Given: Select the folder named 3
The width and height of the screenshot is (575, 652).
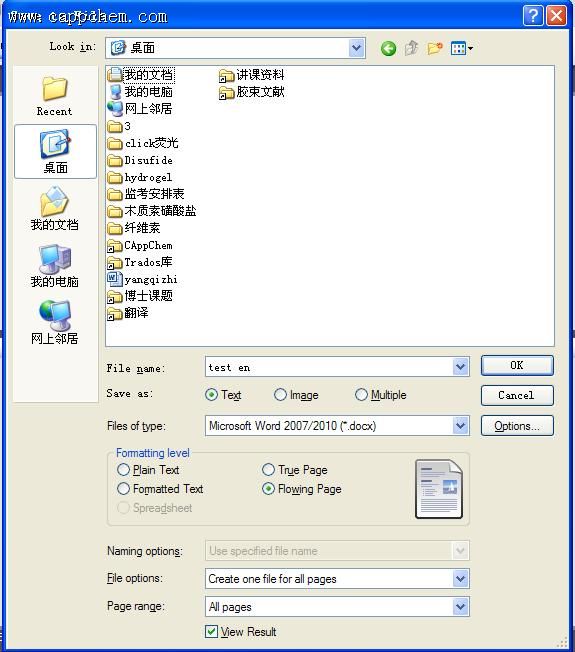Looking at the screenshot, I should tap(119, 126).
